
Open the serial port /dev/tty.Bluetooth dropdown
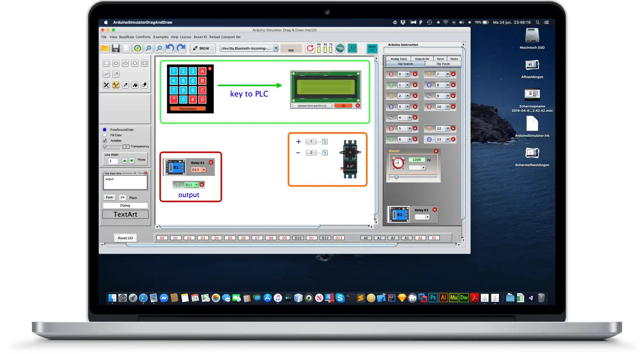[x=249, y=48]
